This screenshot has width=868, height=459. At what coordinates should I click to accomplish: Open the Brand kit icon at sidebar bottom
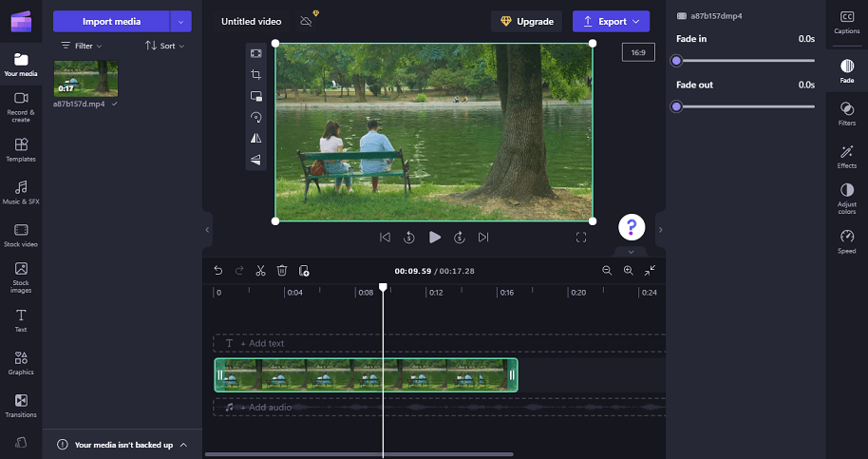[x=21, y=442]
